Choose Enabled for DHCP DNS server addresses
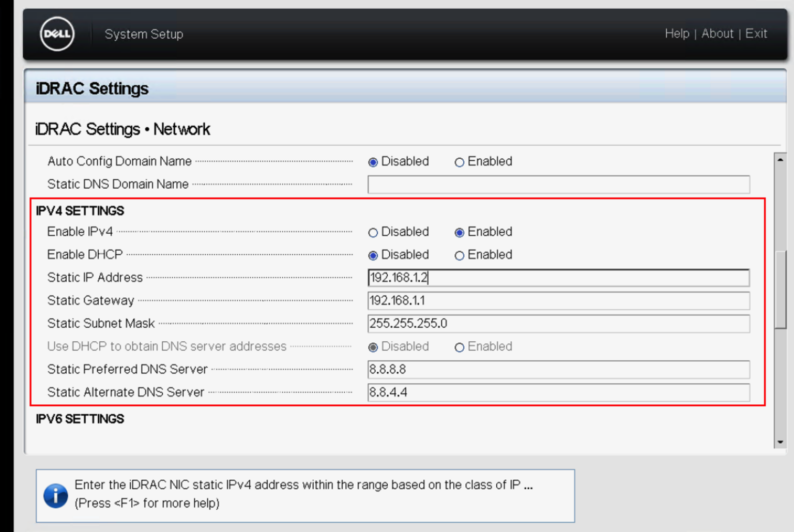The width and height of the screenshot is (794, 532). tap(459, 347)
